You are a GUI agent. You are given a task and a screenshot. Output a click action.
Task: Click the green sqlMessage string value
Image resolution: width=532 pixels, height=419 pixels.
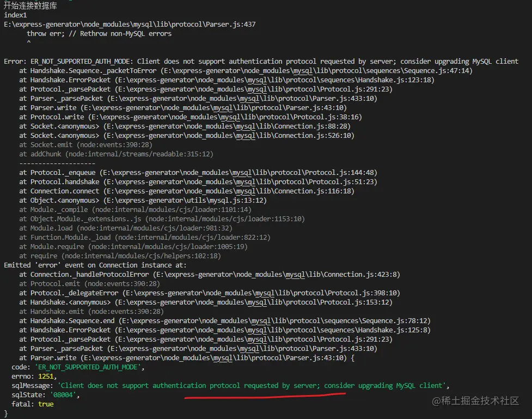tap(252, 386)
